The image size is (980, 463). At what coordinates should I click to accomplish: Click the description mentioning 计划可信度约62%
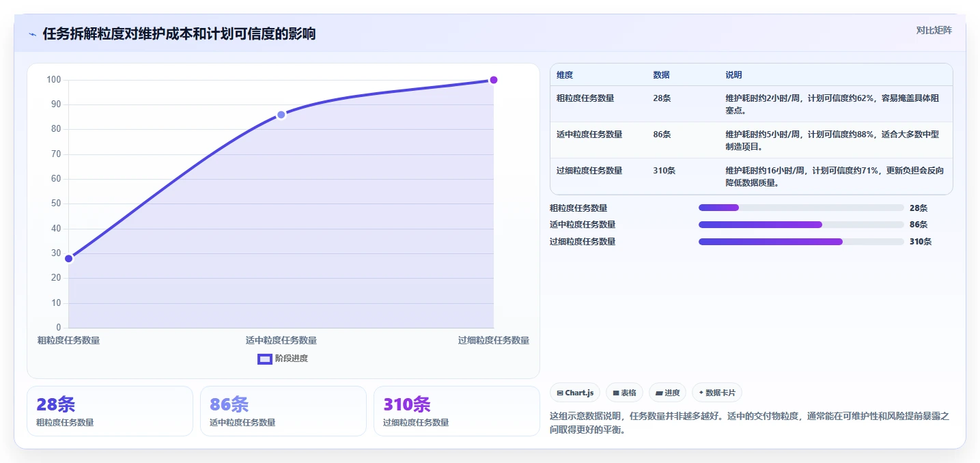[832, 104]
